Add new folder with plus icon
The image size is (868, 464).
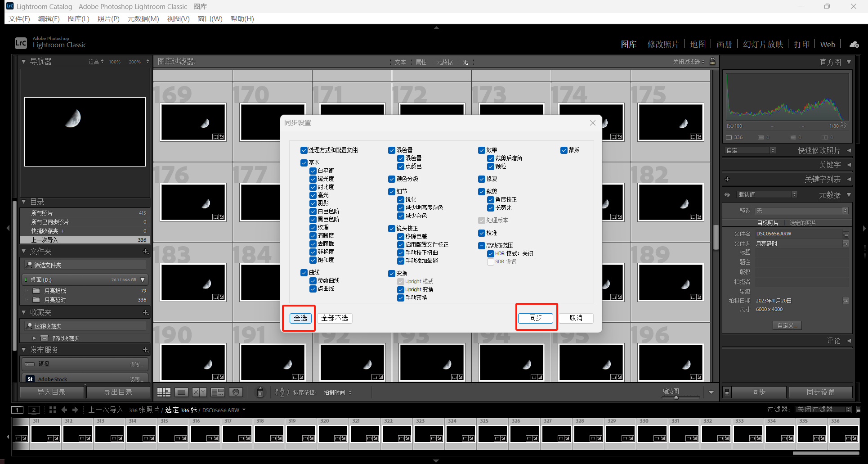pos(145,251)
